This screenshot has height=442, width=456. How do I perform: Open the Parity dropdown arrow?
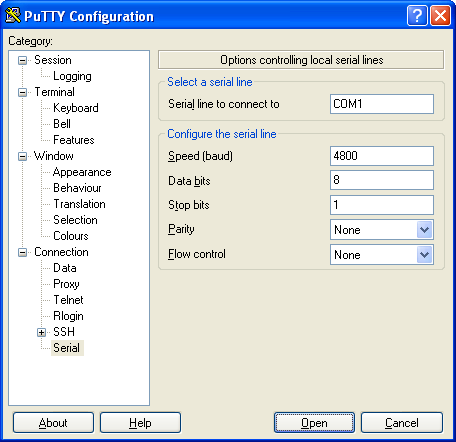424,230
